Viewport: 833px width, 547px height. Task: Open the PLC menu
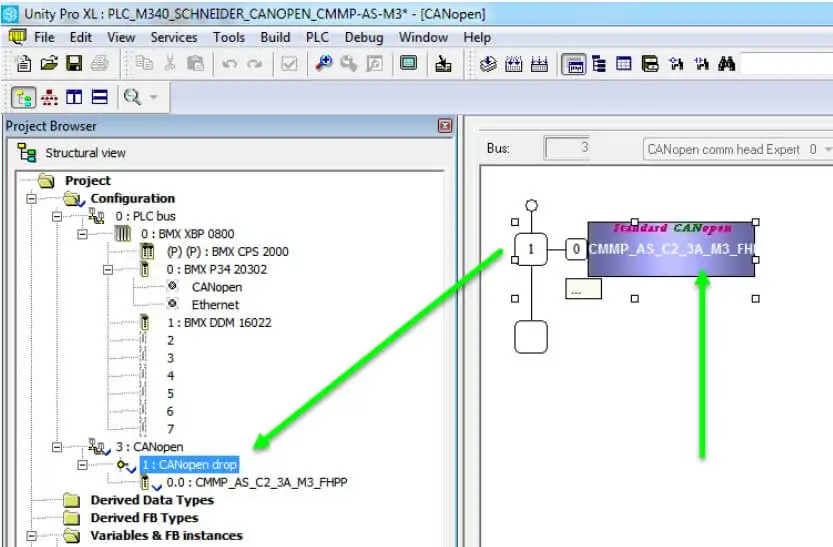coord(317,38)
